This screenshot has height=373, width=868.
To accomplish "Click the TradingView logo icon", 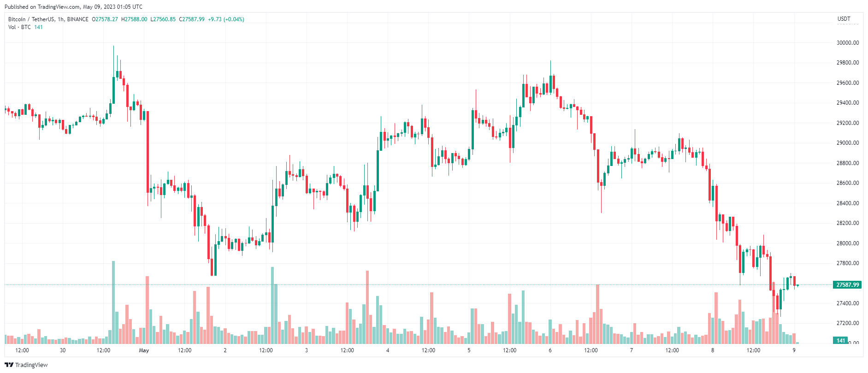I will point(9,365).
